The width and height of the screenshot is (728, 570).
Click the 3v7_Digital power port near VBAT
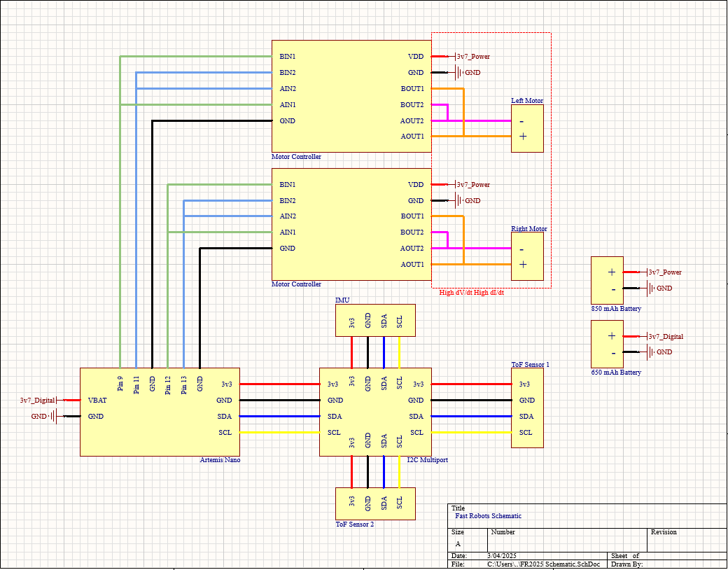point(37,400)
